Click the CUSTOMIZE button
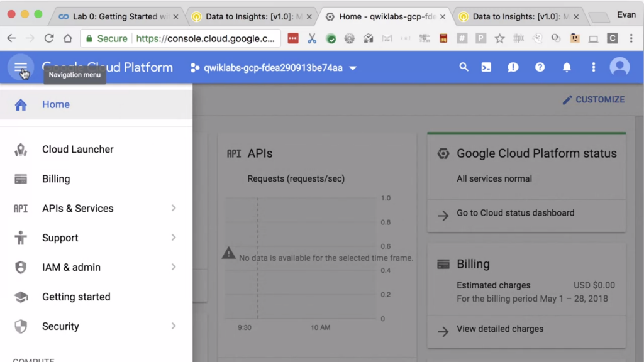 (x=594, y=100)
